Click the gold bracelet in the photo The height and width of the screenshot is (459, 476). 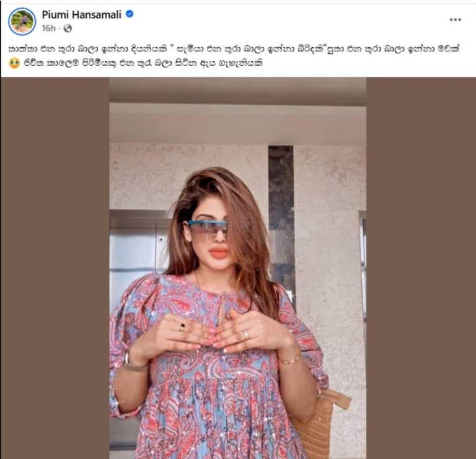click(289, 360)
